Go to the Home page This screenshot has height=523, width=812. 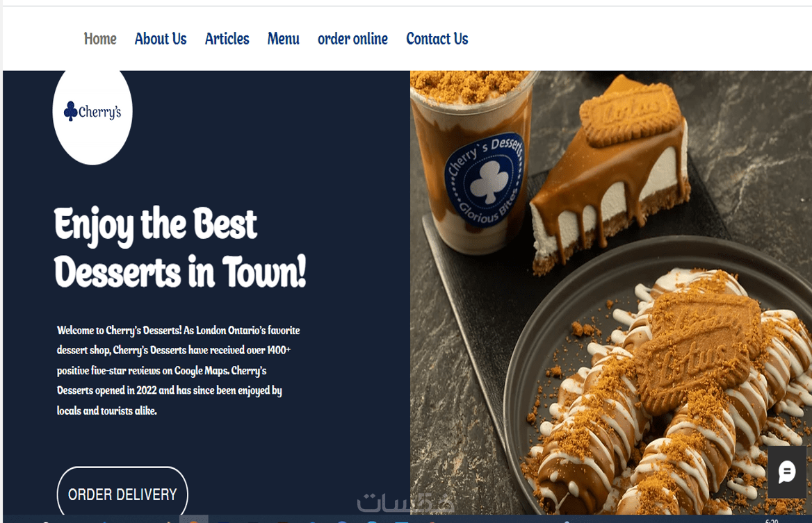(101, 39)
